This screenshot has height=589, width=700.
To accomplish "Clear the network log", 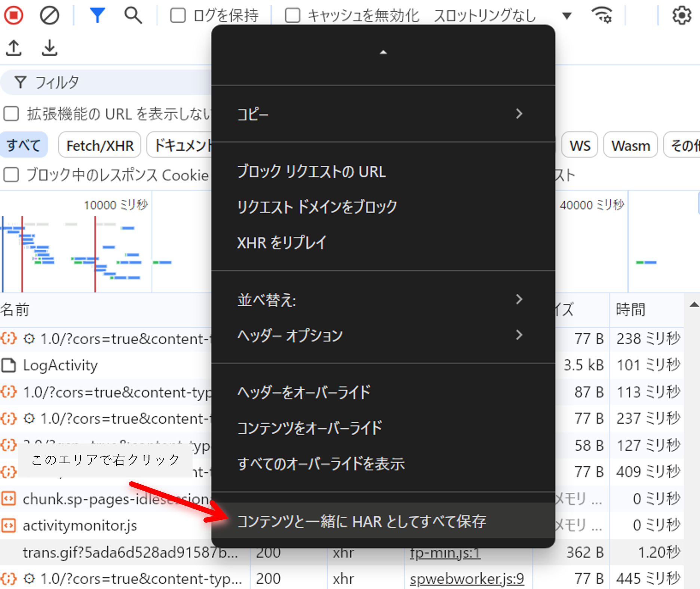I will tap(49, 15).
